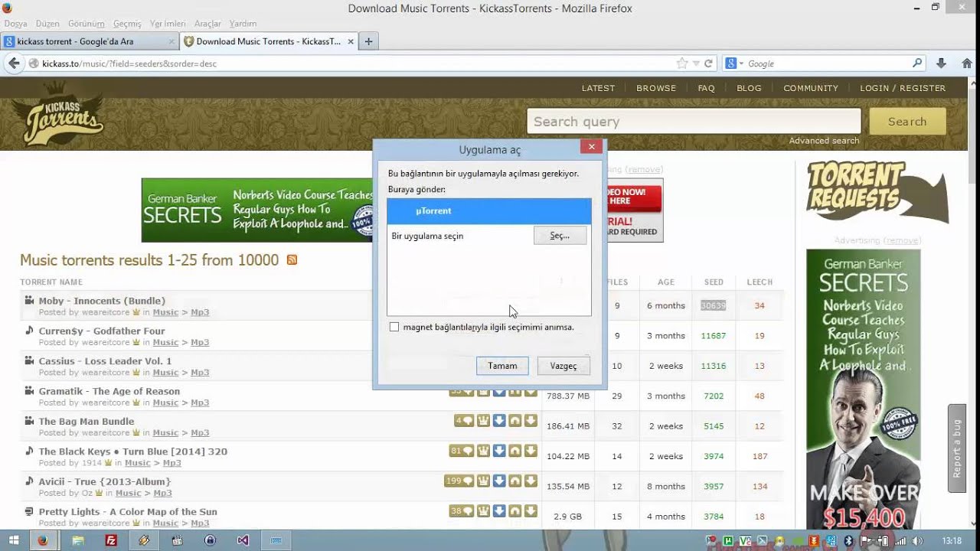Image resolution: width=980 pixels, height=551 pixels.
Task: Open a new tab with the plus button
Action: [368, 41]
